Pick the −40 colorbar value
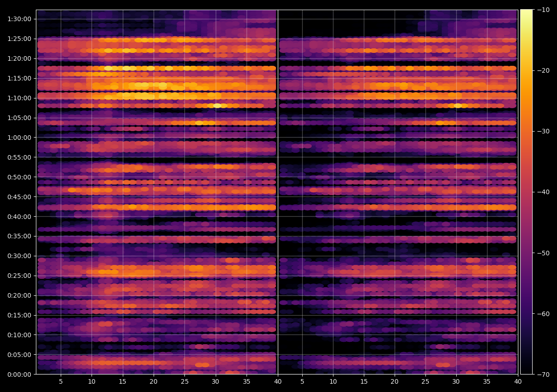Image resolution: width=557 pixels, height=392 pixels. [543, 192]
